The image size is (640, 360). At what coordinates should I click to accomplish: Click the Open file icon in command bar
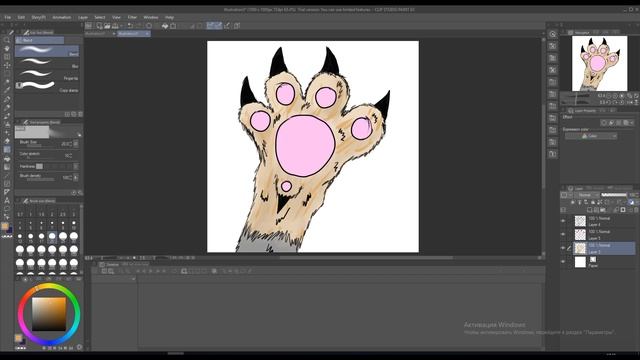click(107, 26)
